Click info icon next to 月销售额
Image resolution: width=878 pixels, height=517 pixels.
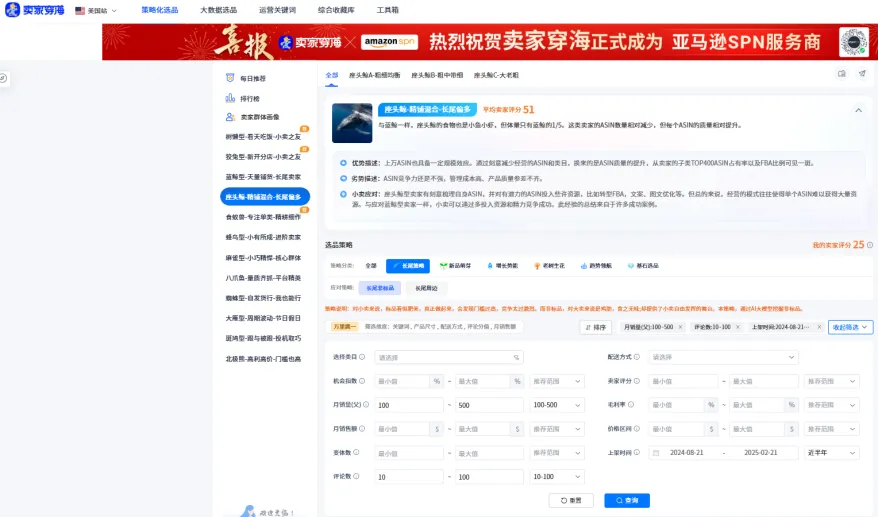(362, 428)
